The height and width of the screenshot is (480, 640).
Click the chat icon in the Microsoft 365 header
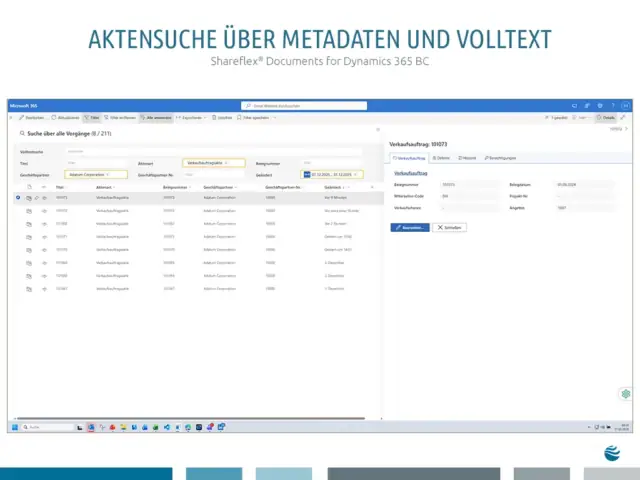(x=575, y=106)
